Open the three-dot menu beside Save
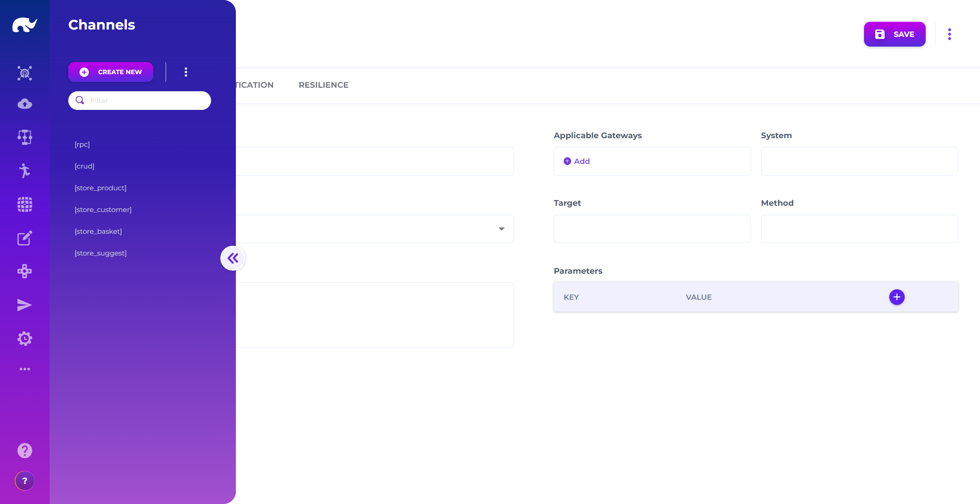Viewport: 980px width, 504px height. tap(949, 34)
